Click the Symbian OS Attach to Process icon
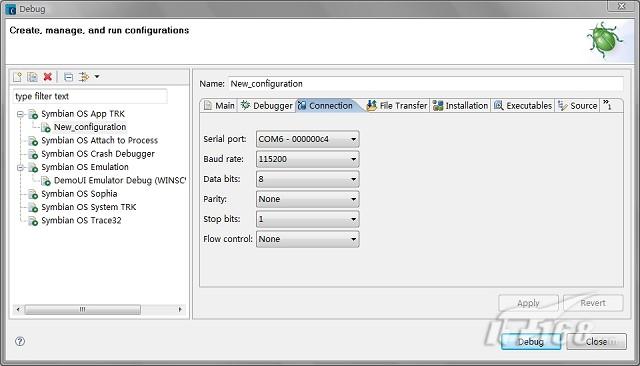This screenshot has height=366, width=640. click(x=33, y=141)
